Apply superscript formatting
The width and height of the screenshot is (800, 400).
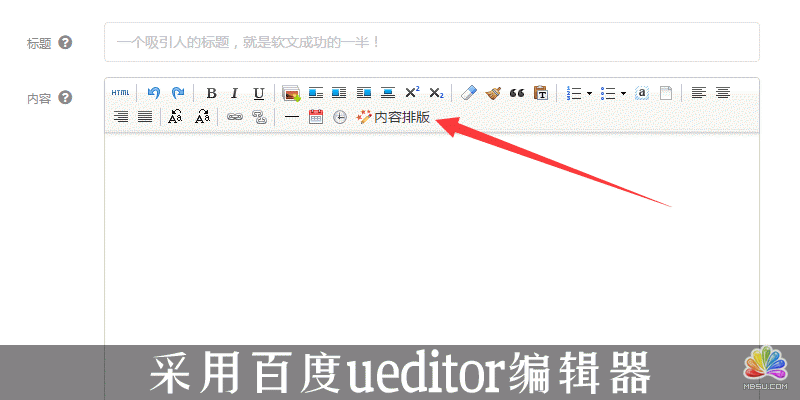(412, 93)
